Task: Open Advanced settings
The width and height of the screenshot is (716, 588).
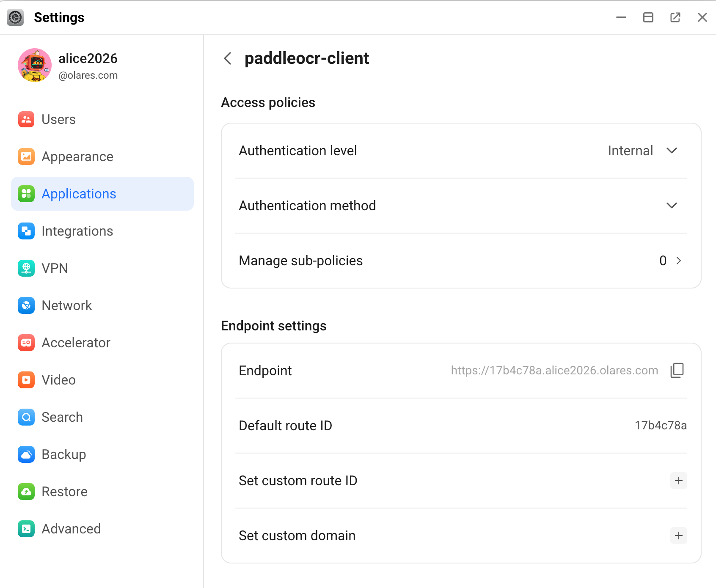Action: click(x=102, y=529)
